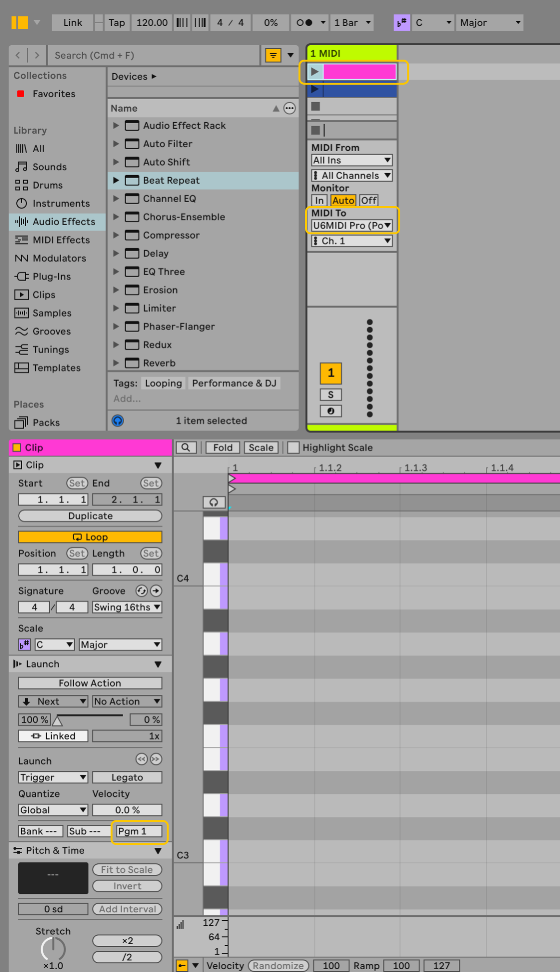Image resolution: width=560 pixels, height=972 pixels.
Task: Open the Plug-Ins category
Action: [51, 277]
